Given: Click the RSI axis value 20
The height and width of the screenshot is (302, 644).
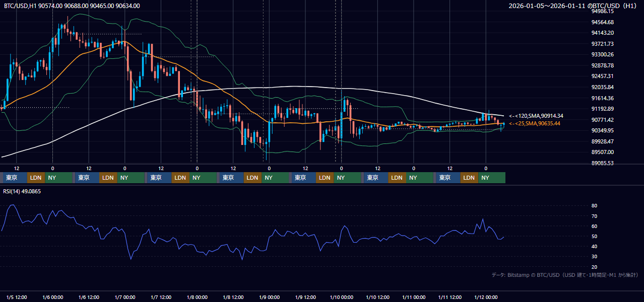Looking at the screenshot, I should [594, 267].
